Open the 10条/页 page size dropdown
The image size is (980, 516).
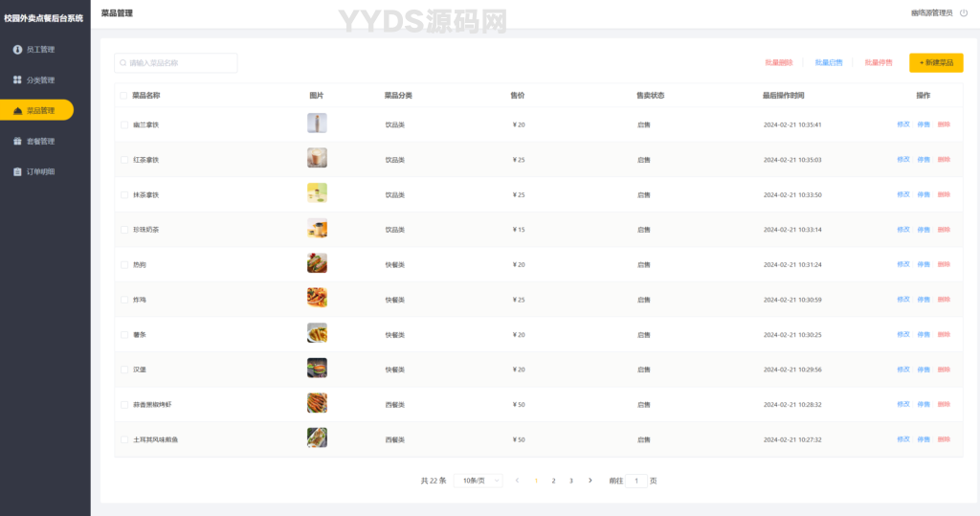click(x=479, y=481)
